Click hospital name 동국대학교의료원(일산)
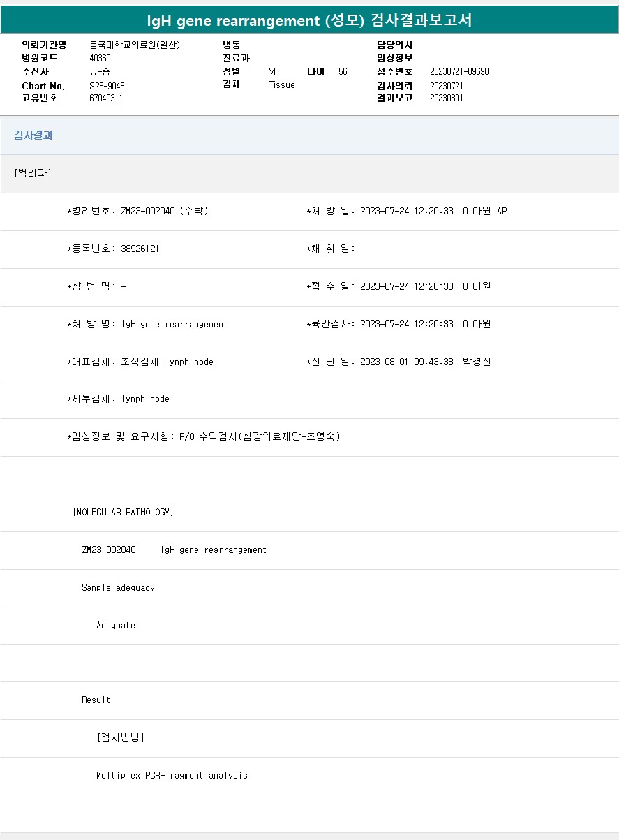 point(135,45)
